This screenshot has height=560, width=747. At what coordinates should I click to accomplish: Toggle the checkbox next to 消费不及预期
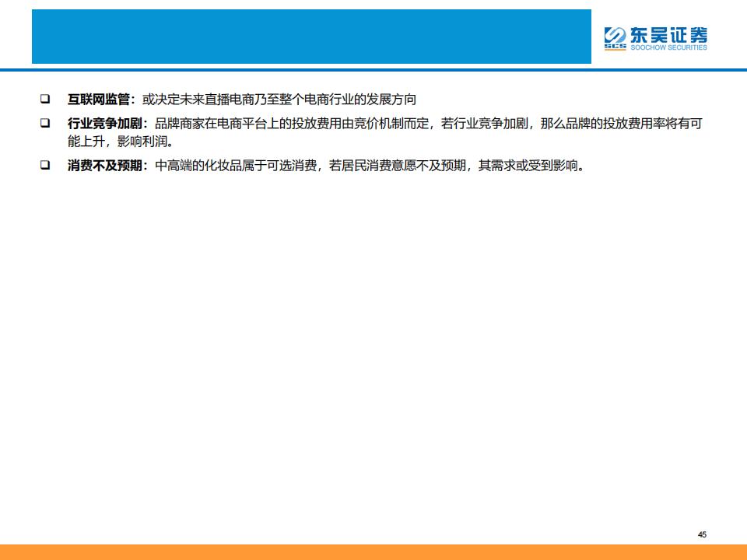tap(45, 166)
